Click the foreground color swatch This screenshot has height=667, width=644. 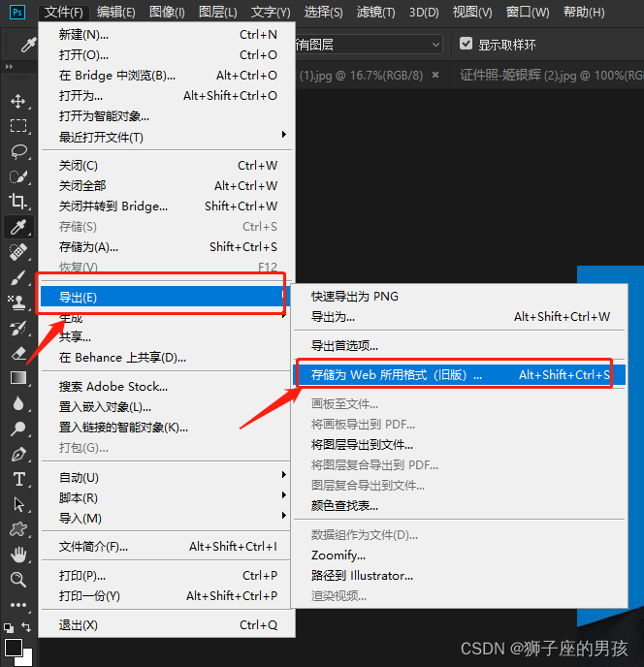(14, 648)
